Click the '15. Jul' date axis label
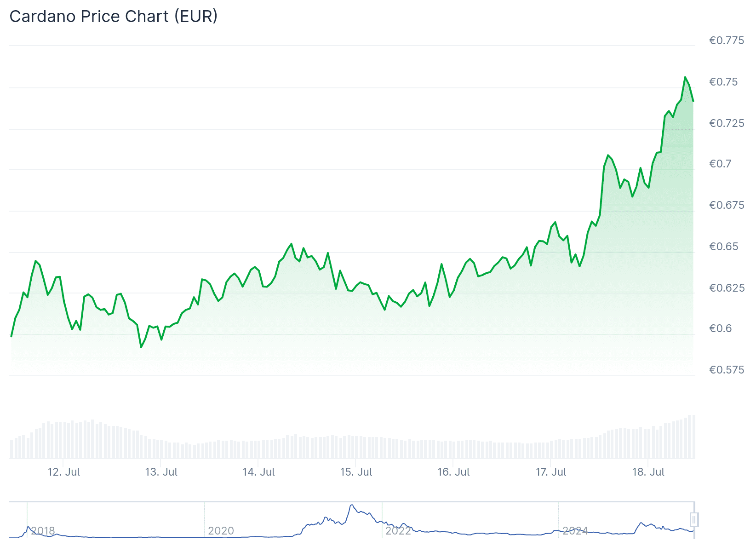Screen dimensions: 756x552 pyautogui.click(x=356, y=472)
